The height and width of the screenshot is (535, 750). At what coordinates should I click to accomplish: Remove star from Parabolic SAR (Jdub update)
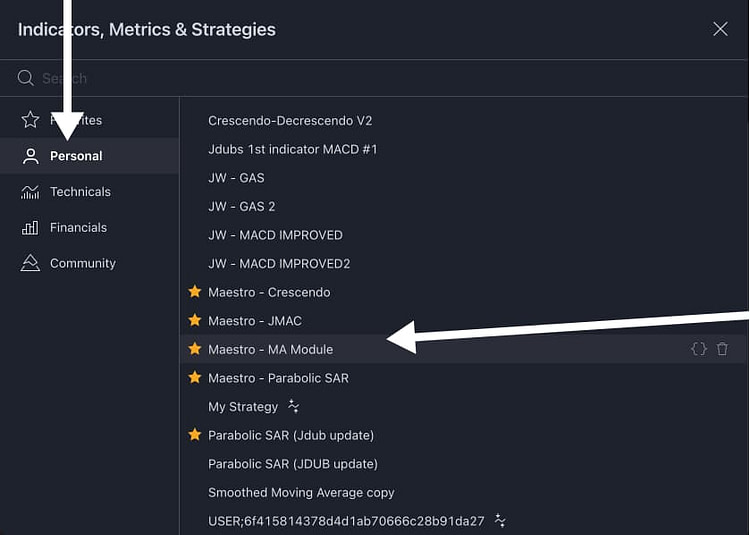pos(195,435)
